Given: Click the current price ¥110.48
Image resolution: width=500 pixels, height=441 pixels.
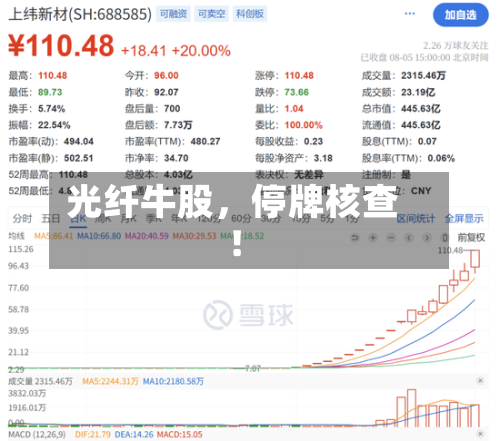Looking at the screenshot, I should [61, 46].
